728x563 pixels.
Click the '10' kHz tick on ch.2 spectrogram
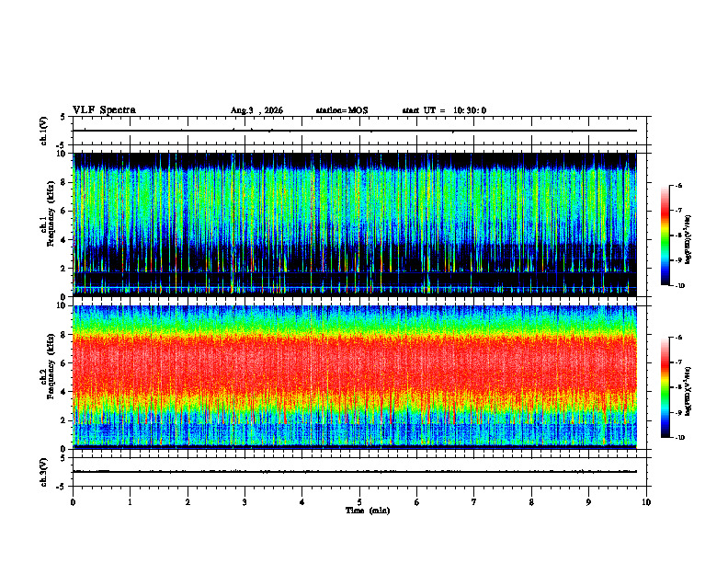pyautogui.click(x=63, y=305)
